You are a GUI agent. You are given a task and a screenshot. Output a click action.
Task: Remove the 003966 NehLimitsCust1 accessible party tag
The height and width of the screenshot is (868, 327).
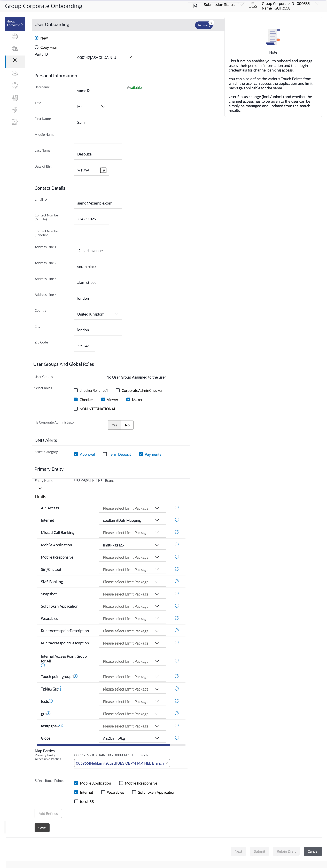167,763
